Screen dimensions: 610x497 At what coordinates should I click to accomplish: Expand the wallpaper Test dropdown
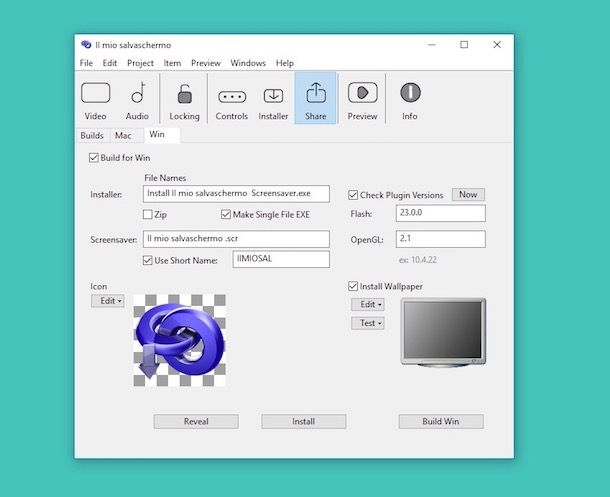point(368,323)
